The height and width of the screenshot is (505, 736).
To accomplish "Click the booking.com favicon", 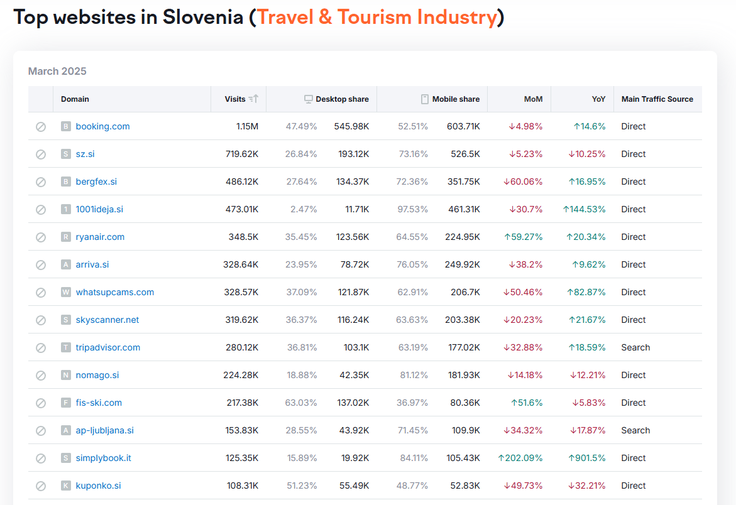I will tap(66, 126).
